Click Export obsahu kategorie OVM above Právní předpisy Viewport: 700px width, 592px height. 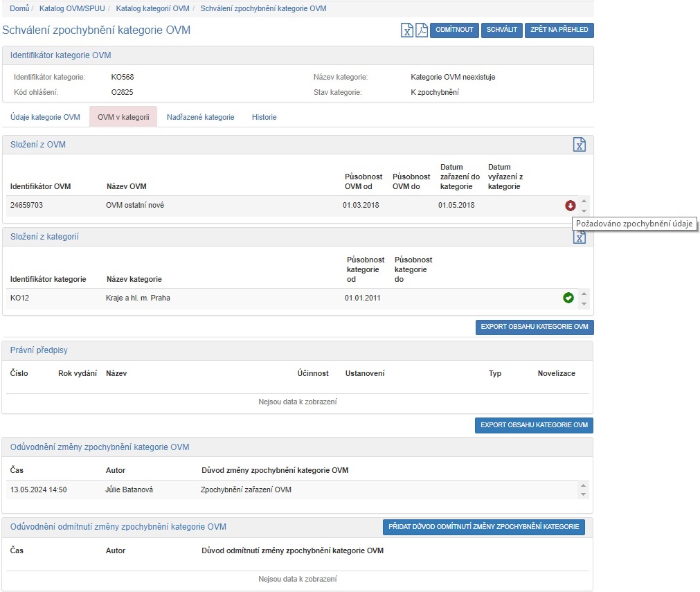coord(534,327)
